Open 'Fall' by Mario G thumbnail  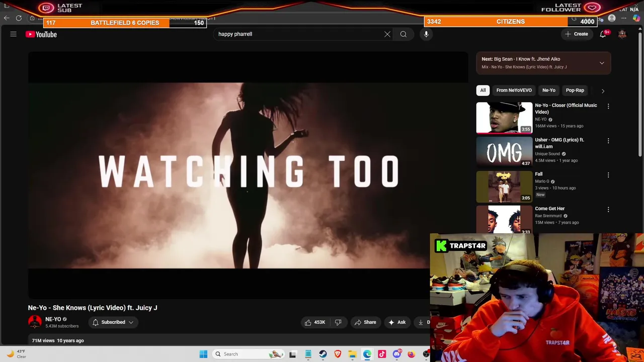pos(504,187)
